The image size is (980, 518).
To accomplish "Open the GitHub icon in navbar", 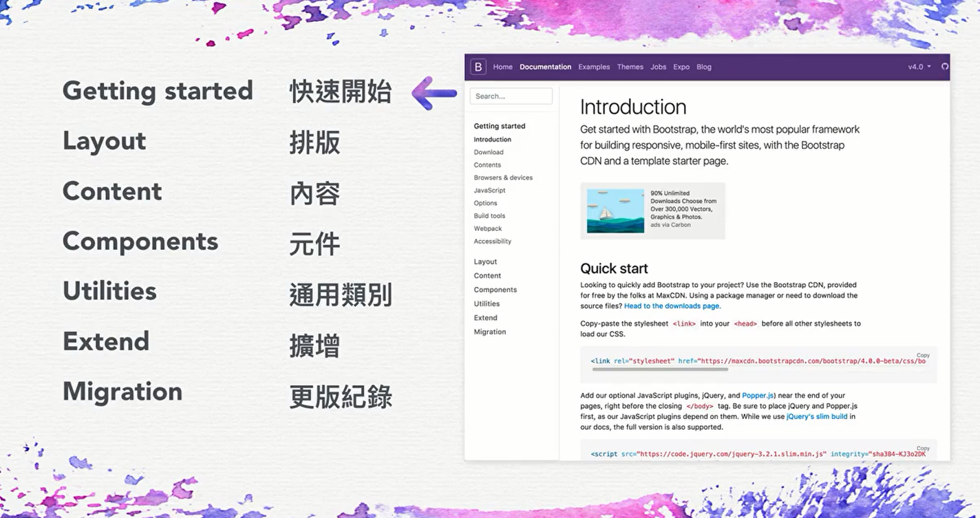I will [x=944, y=67].
